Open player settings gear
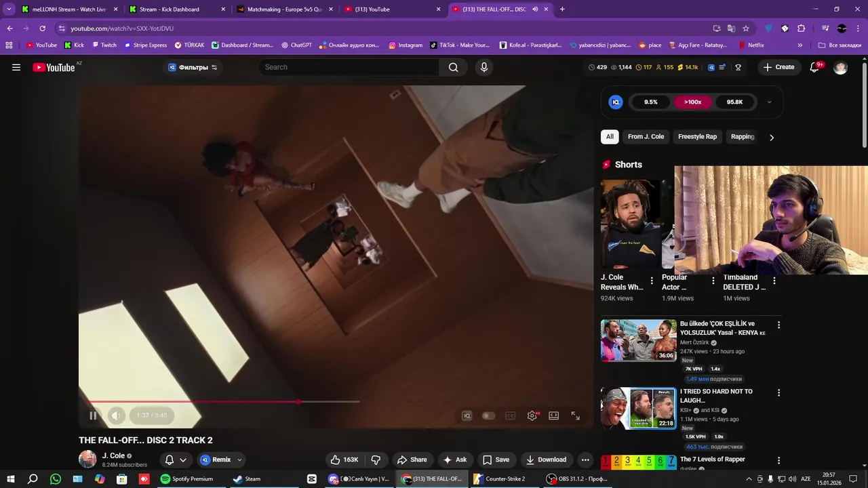This screenshot has width=868, height=488. coord(532,415)
